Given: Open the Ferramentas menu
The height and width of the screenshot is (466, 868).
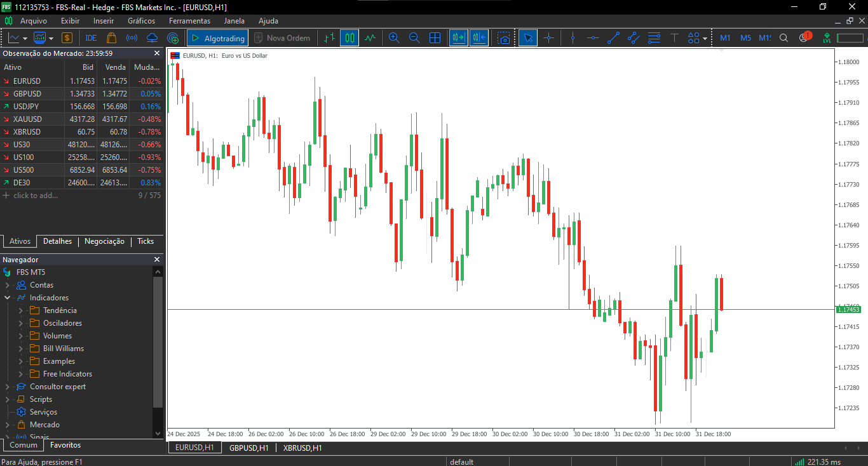Looking at the screenshot, I should 189,21.
